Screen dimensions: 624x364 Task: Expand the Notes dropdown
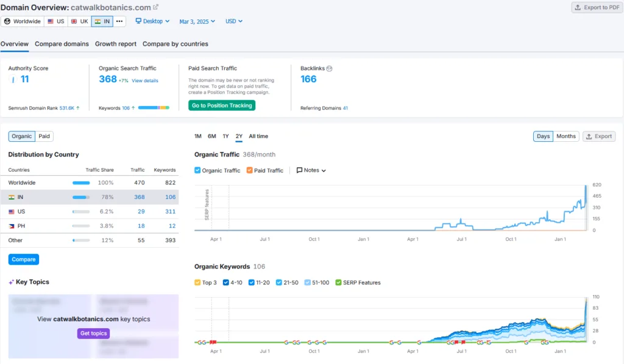click(x=311, y=170)
